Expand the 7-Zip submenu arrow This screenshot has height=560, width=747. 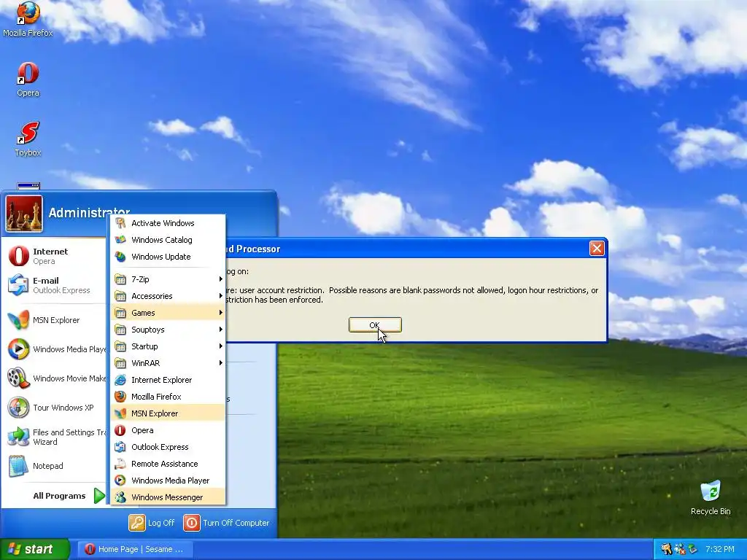220,279
